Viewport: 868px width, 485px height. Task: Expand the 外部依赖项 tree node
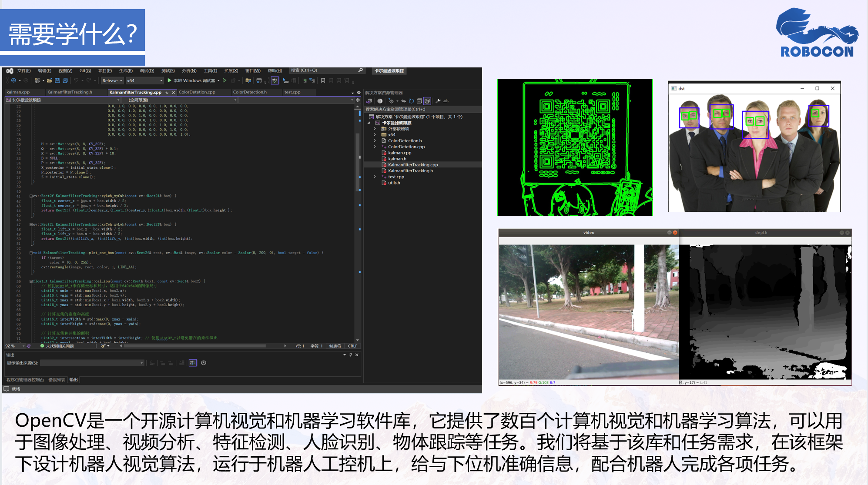tap(375, 129)
